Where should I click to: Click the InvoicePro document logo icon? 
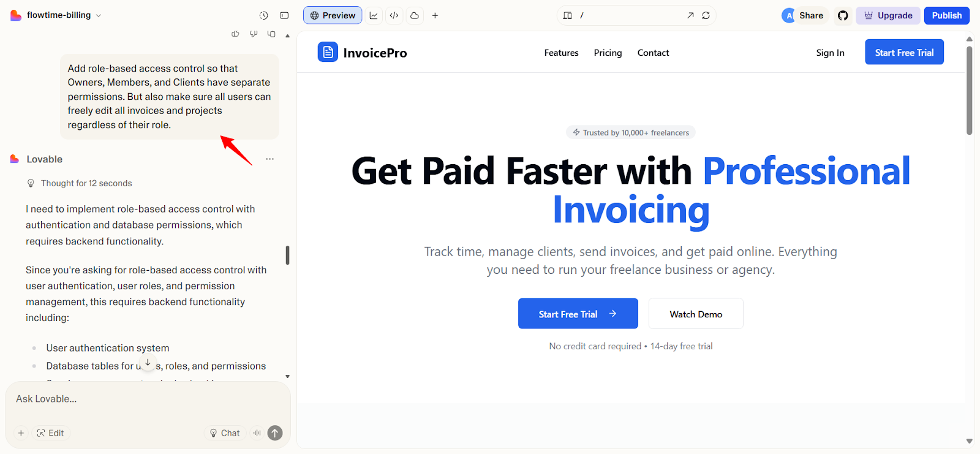coord(328,52)
